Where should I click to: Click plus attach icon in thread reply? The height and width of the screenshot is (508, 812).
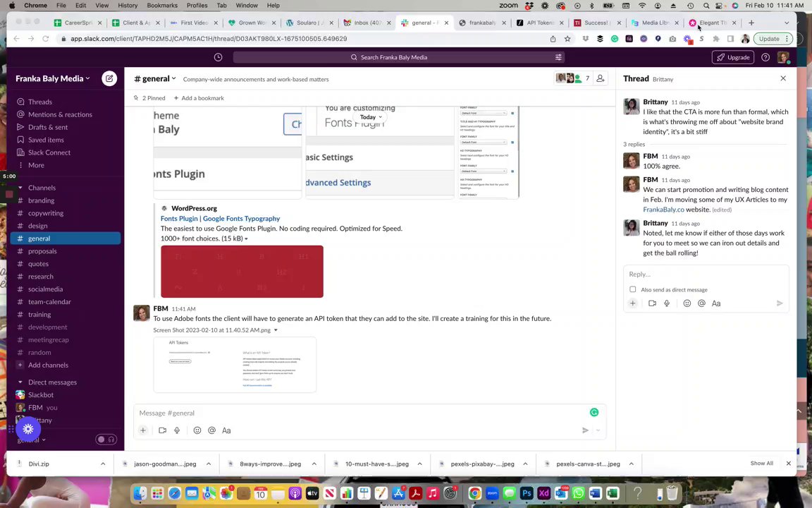[633, 303]
